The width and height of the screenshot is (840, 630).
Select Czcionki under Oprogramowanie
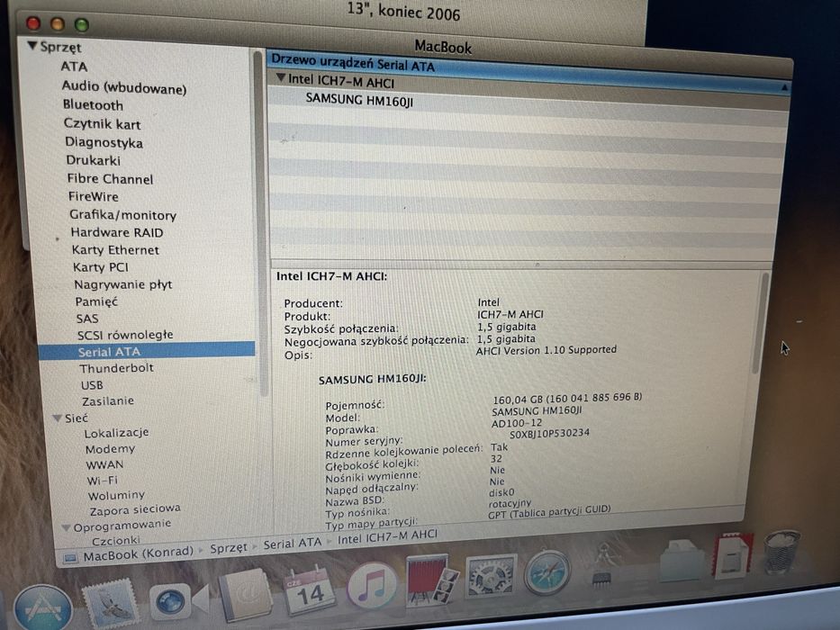pos(116,540)
